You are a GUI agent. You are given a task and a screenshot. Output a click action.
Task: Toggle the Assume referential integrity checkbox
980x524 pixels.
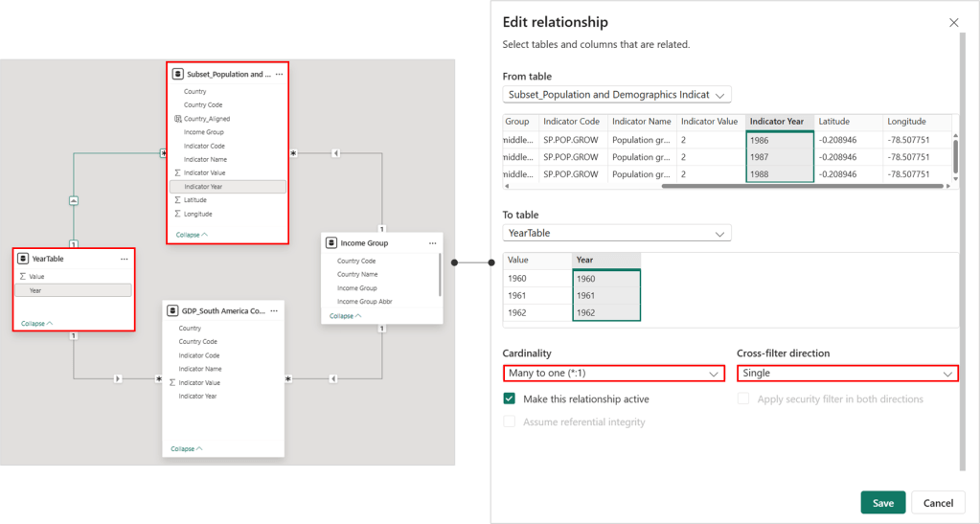(x=510, y=421)
